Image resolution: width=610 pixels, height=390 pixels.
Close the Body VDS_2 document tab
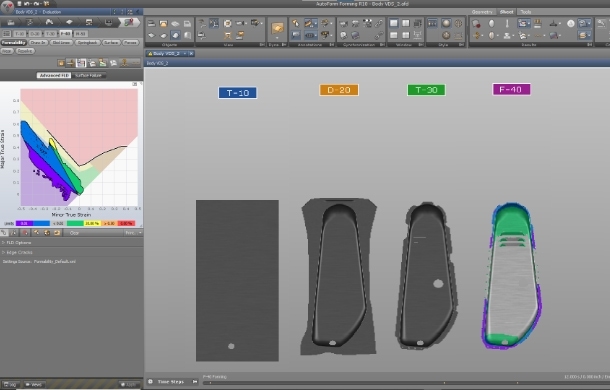pyautogui.click(x=191, y=53)
